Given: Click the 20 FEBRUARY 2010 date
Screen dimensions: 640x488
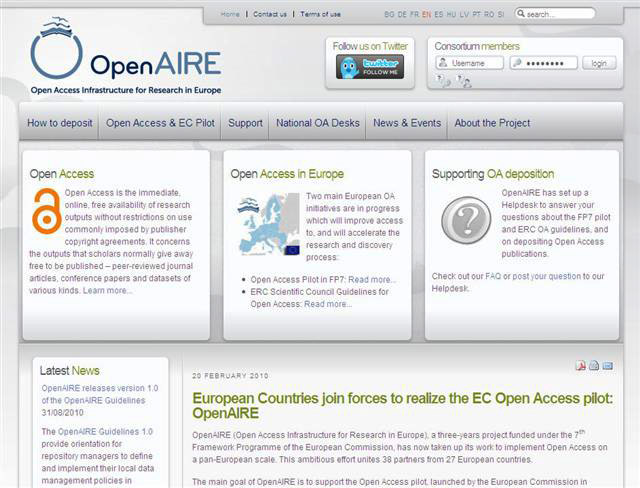Looking at the screenshot, I should [230, 376].
